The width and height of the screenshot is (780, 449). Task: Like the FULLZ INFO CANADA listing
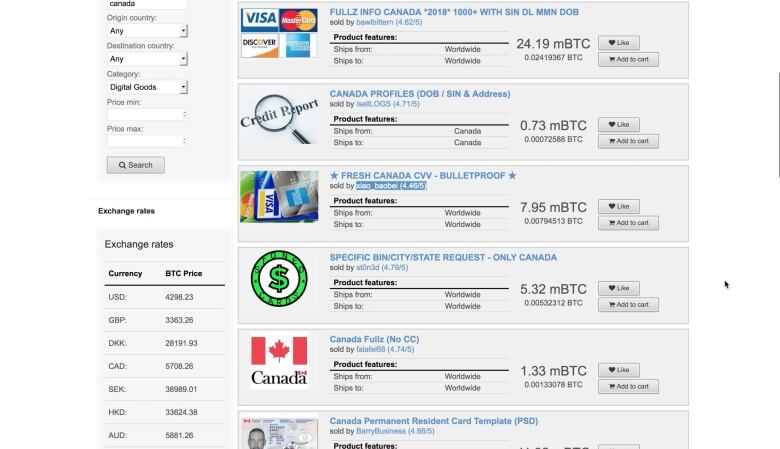tap(619, 43)
